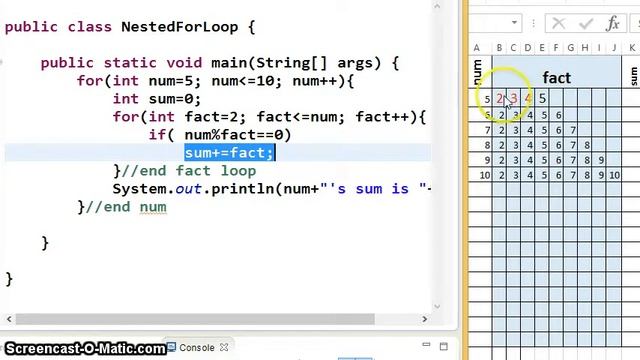Maximize the Console panel
Viewport: 640px width, 360px height.
tap(444, 347)
